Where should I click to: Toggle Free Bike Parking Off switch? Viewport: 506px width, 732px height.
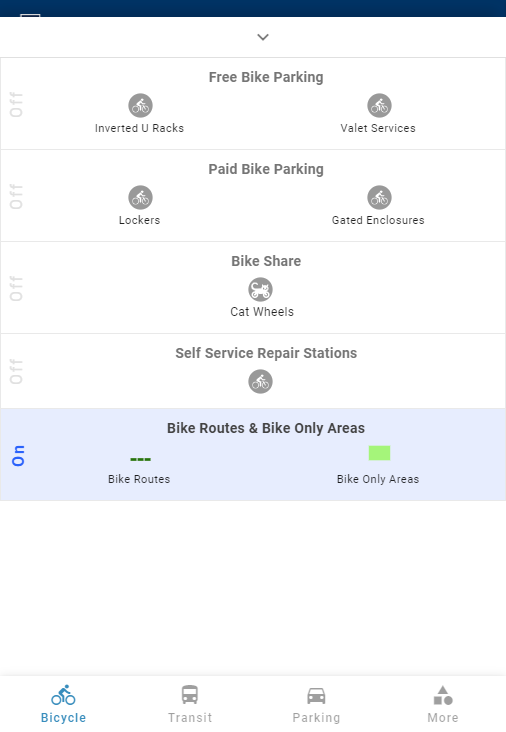point(16,104)
